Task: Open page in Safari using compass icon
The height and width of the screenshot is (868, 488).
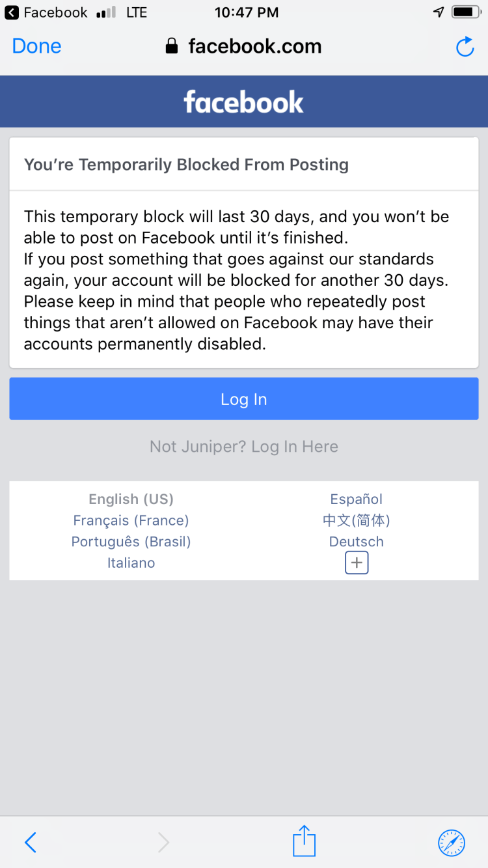Action: 452,842
